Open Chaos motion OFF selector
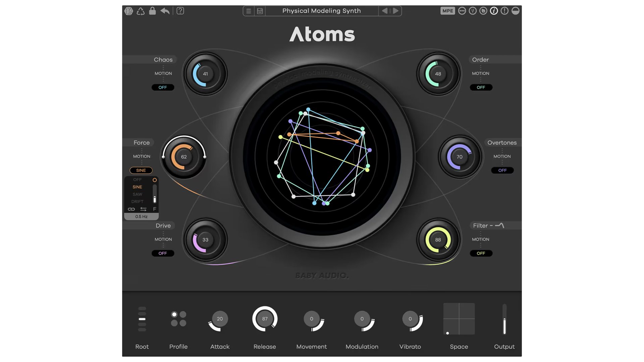The height and width of the screenshot is (362, 644). coord(163,87)
